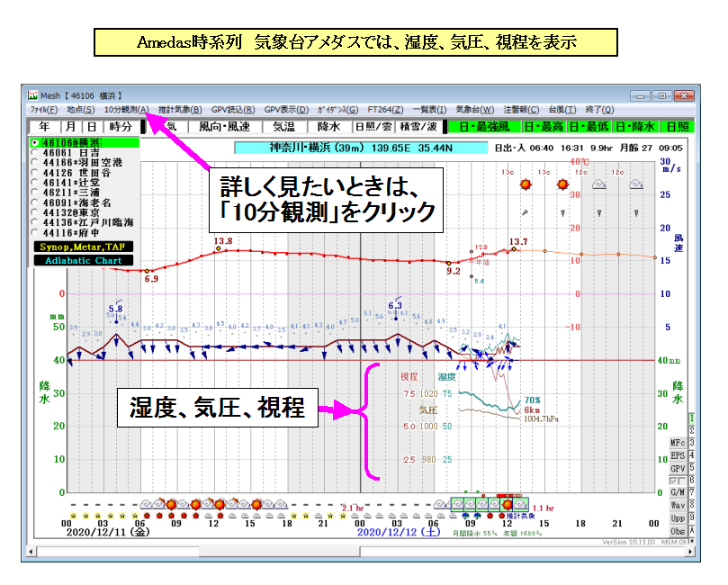Click the 月 time-unit button
728x585 pixels.
[x=70, y=127]
